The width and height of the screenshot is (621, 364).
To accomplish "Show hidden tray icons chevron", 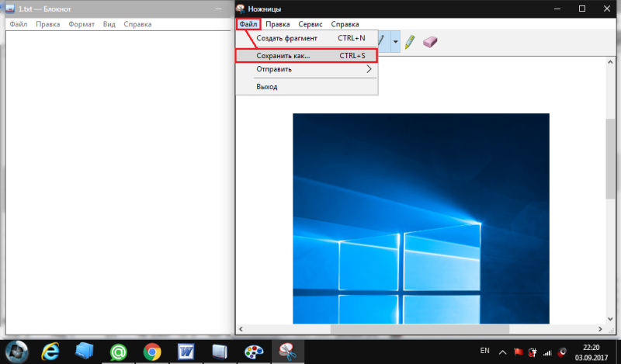I will 502,352.
